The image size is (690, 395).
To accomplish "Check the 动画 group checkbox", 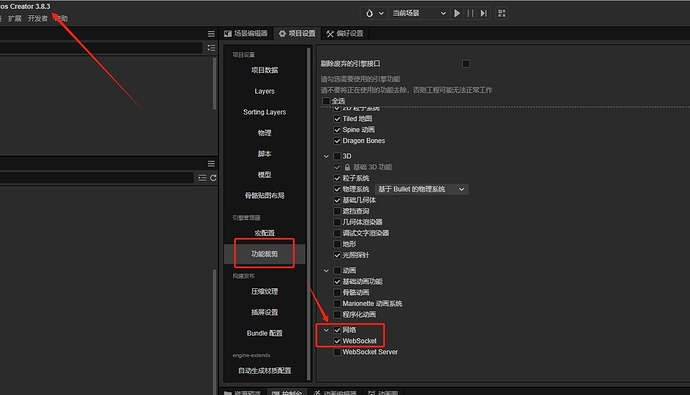I will pos(337,271).
